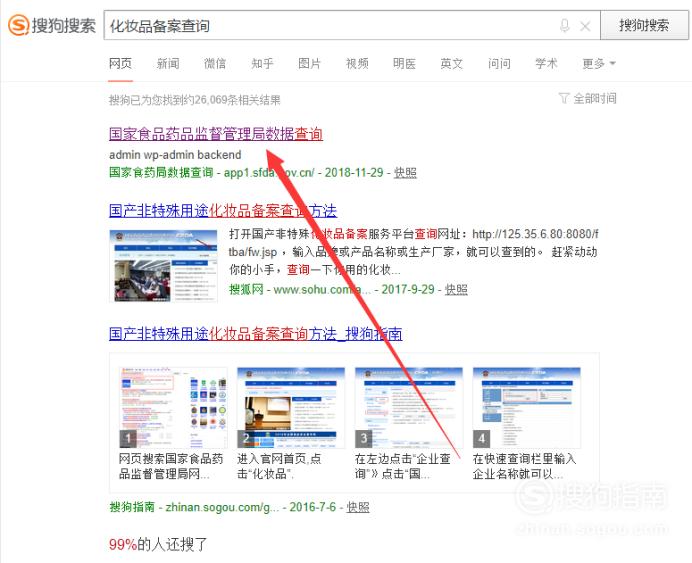This screenshot has width=692, height=563.
Task: Switch to the 新闻 tab
Action: click(168, 64)
